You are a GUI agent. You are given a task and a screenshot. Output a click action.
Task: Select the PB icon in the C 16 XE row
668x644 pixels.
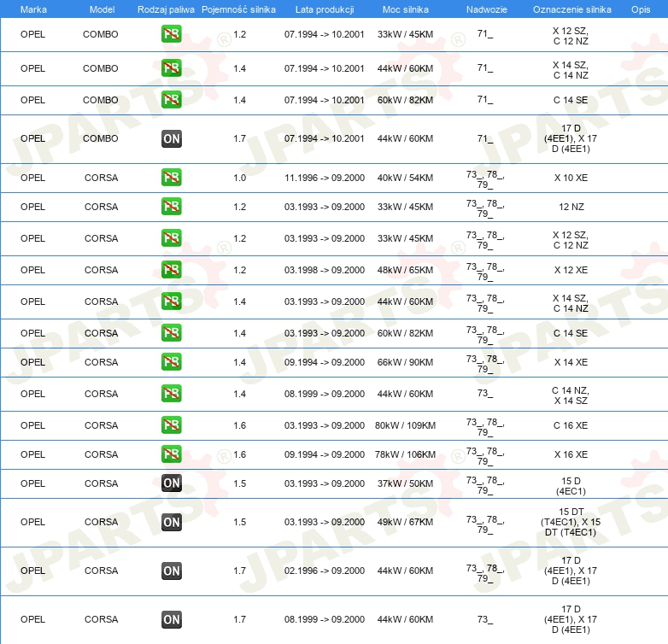click(171, 425)
